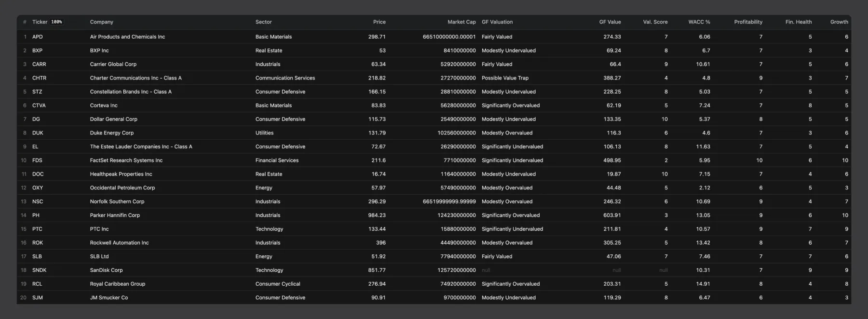
Task: Click Royal Caribbean Group company name
Action: (x=118, y=284)
